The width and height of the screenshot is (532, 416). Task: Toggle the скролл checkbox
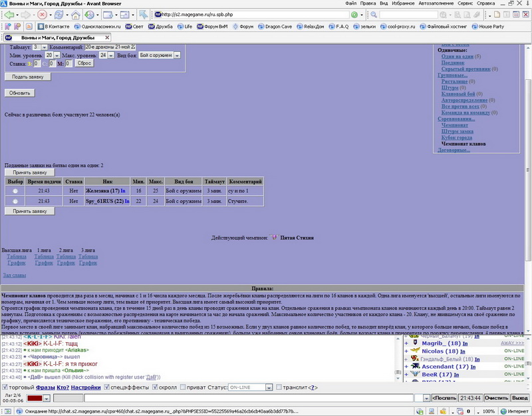155,387
